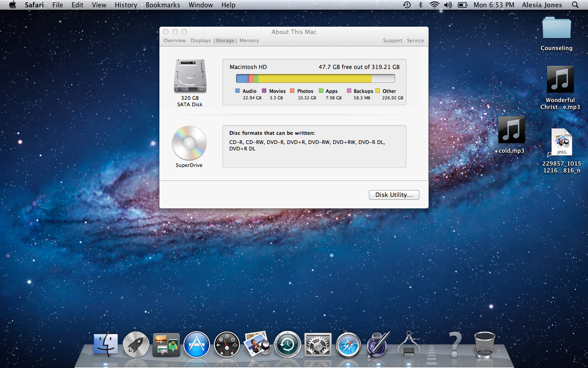Click the Disk Utility... button
588x368 pixels.
[394, 195]
